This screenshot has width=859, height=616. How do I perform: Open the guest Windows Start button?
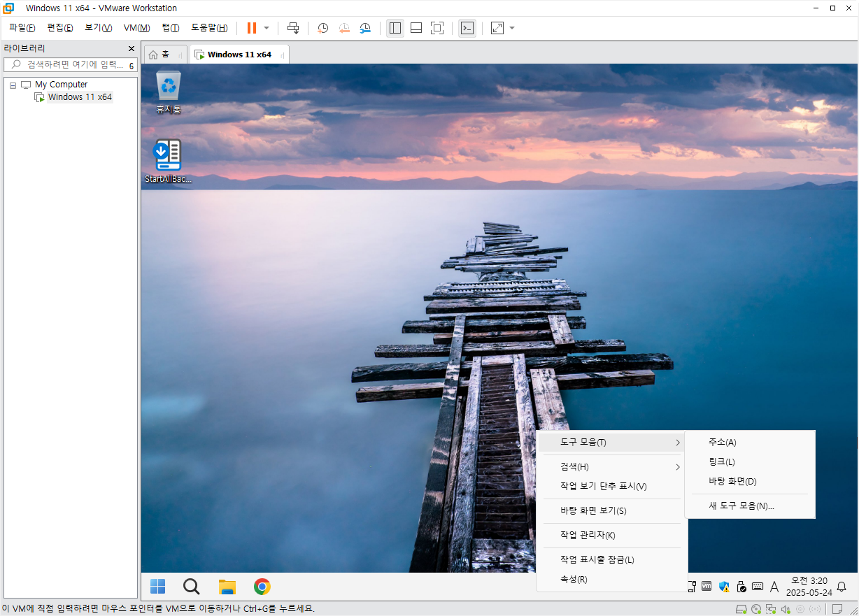coord(158,587)
